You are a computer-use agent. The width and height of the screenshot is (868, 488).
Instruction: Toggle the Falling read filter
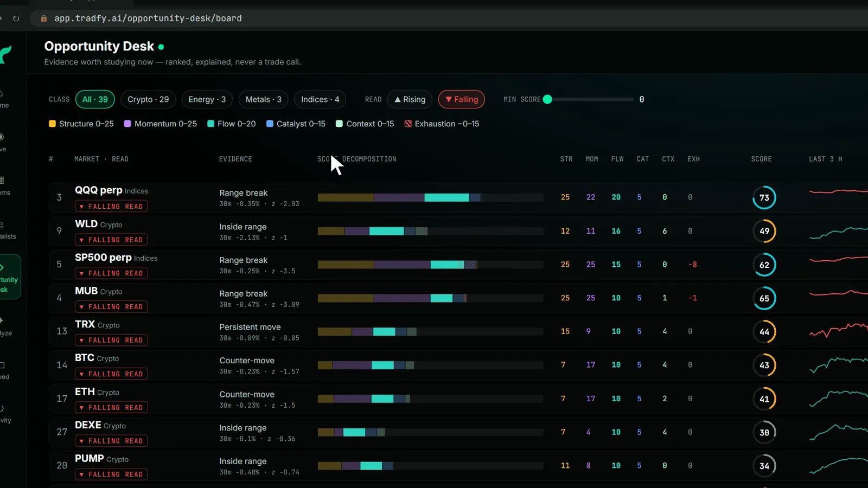[x=461, y=99]
